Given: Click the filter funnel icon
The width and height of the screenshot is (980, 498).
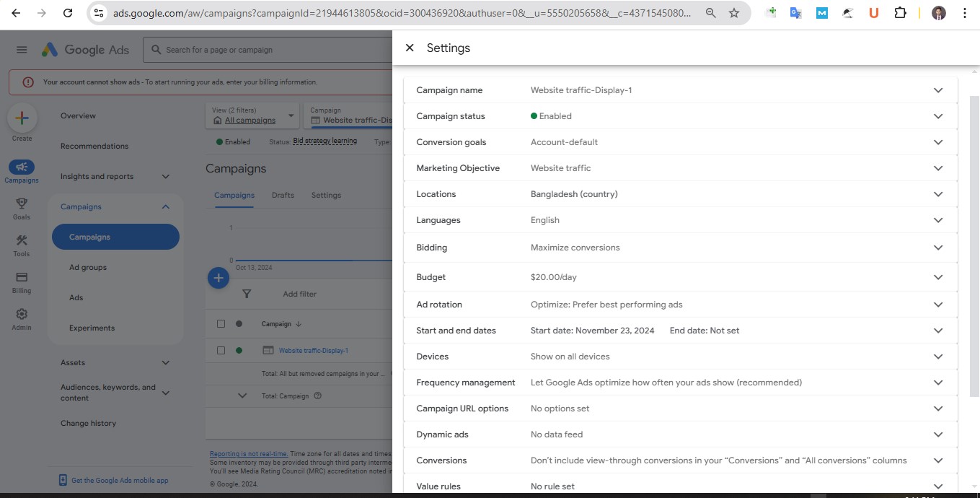Looking at the screenshot, I should pos(247,294).
